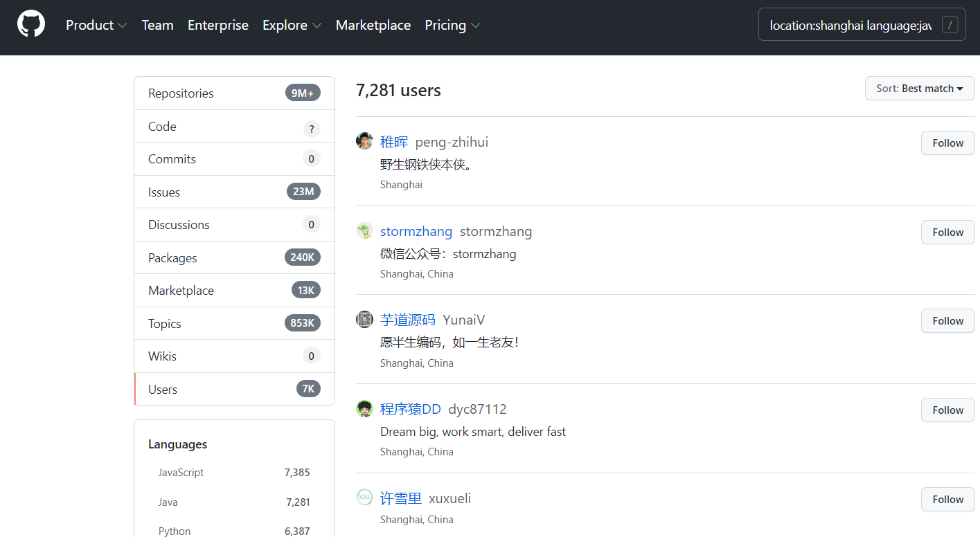980x537 pixels.
Task: Click the bio 'Dream big, work smart, deliver fast'
Action: point(473,432)
